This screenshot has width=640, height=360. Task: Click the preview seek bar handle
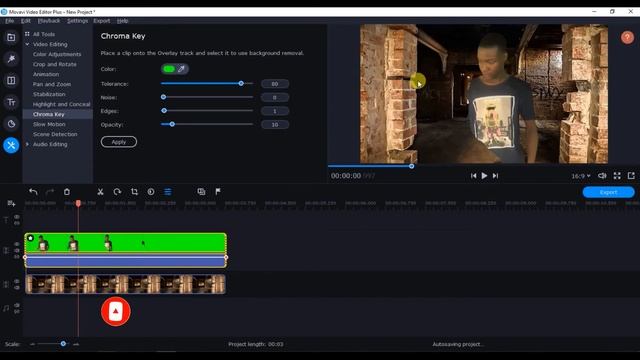tap(411, 166)
